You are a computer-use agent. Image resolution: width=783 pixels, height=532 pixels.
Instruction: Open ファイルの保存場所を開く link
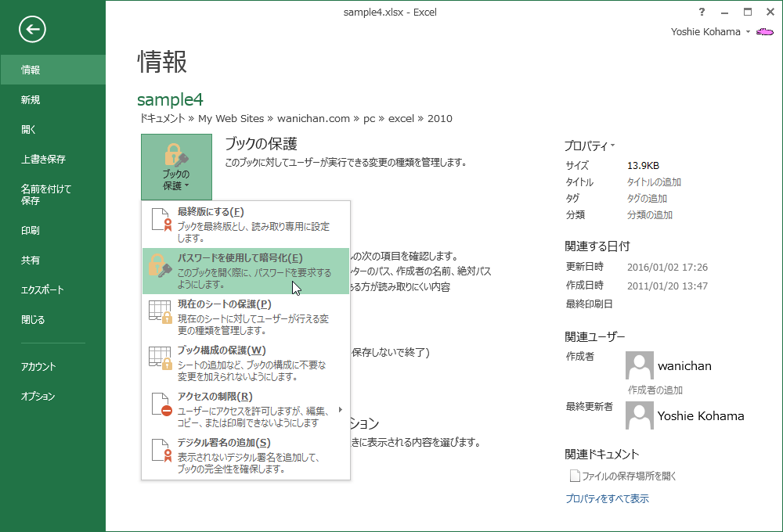[630, 476]
